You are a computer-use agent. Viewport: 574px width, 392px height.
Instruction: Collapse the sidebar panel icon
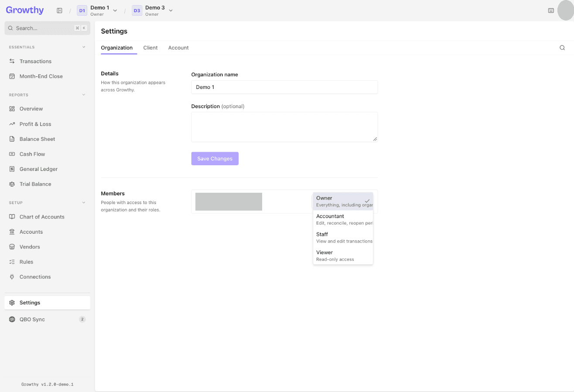60,10
